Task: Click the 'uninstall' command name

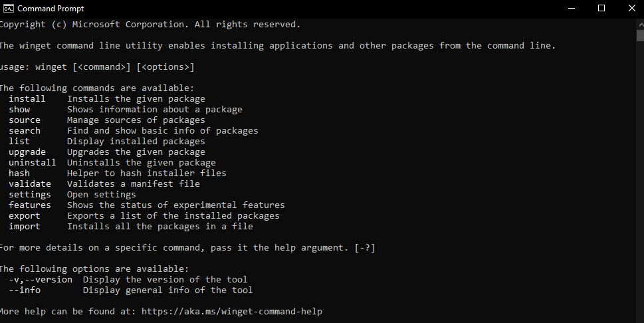Action: point(33,163)
